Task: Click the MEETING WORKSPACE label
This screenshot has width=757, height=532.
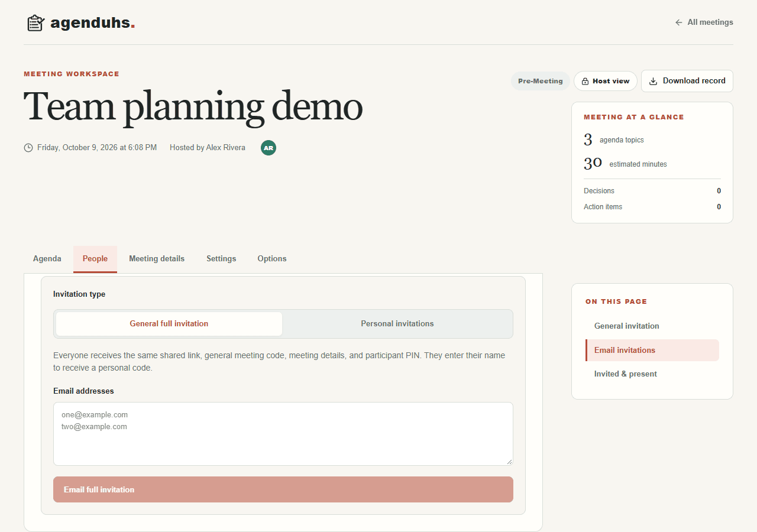Action: click(x=72, y=74)
